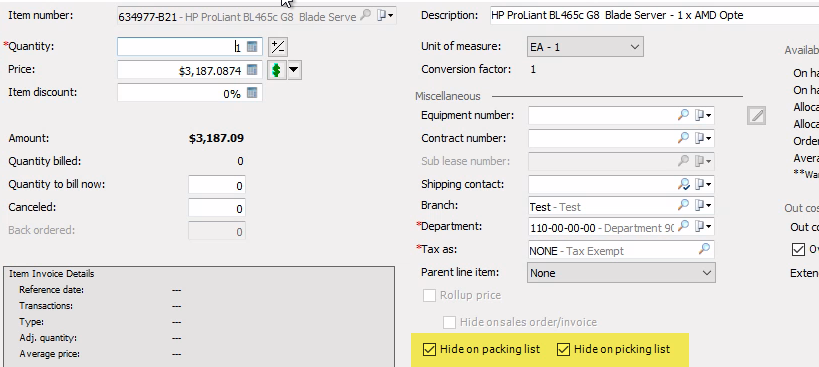Click the green dollar price button

276,70
